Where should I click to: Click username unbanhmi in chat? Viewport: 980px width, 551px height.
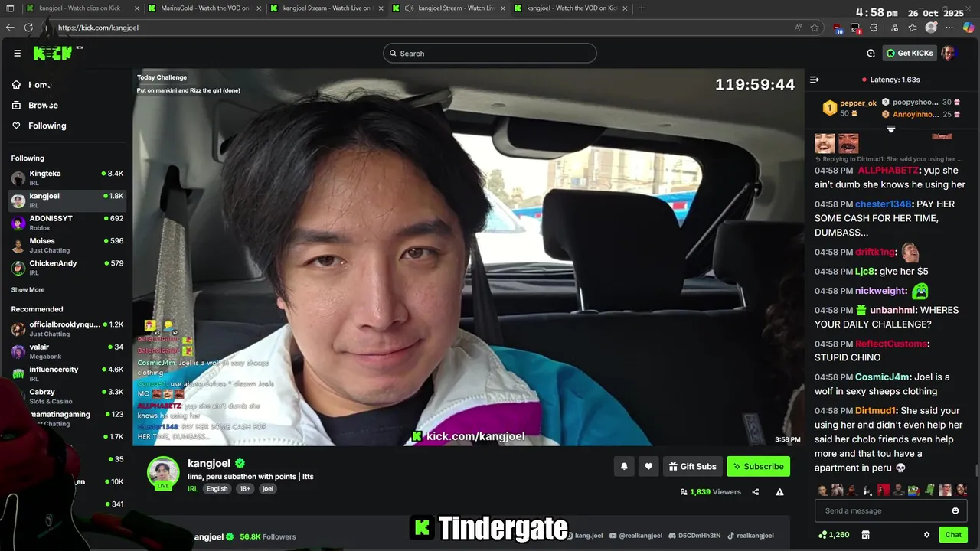892,311
